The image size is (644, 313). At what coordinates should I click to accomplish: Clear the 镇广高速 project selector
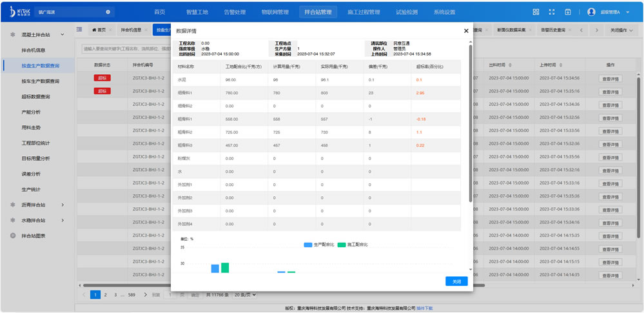(x=108, y=12)
